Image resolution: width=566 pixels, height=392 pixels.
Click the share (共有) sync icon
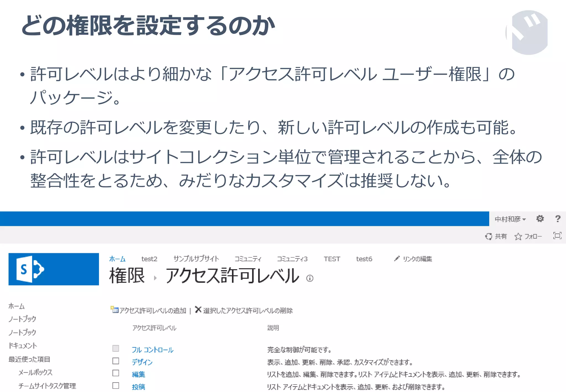point(489,236)
